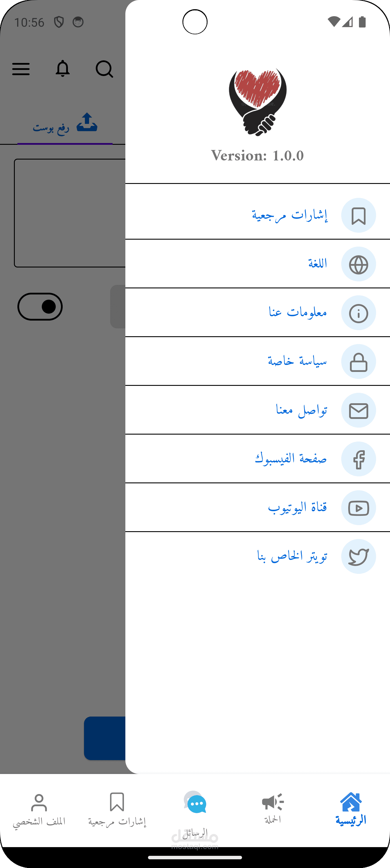Open الملف الشخصي profile tab
The image size is (390, 868).
pos(39,809)
